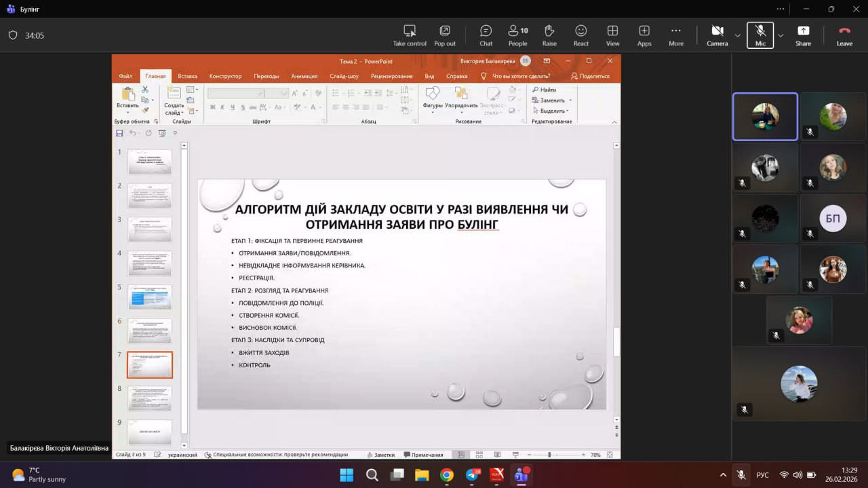The image size is (868, 488).
Task: Expand the Mic options arrow
Action: [781, 35]
